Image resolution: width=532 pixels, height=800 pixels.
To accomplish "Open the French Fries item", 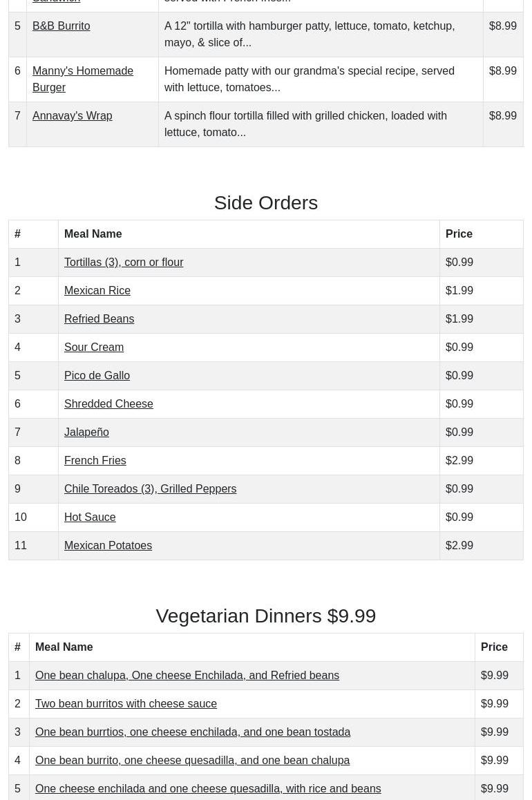I will 95,461.
